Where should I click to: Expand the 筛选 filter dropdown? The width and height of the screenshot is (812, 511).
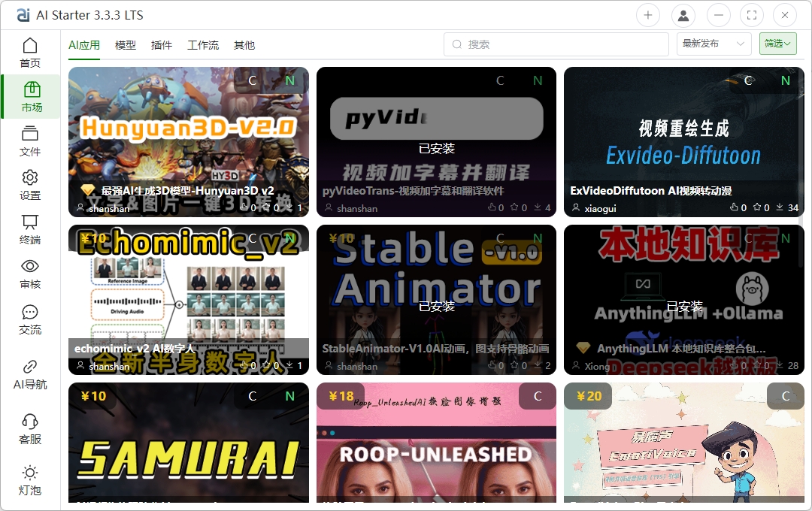tap(778, 44)
